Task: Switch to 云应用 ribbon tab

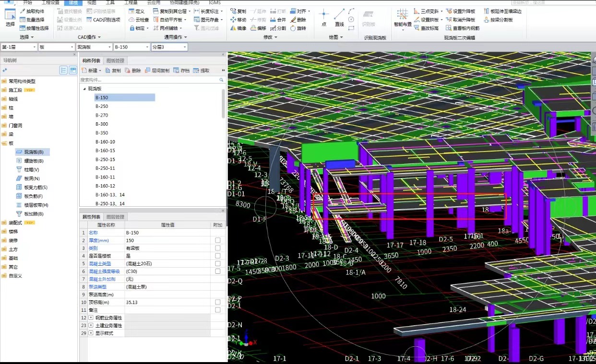Action: click(154, 2)
